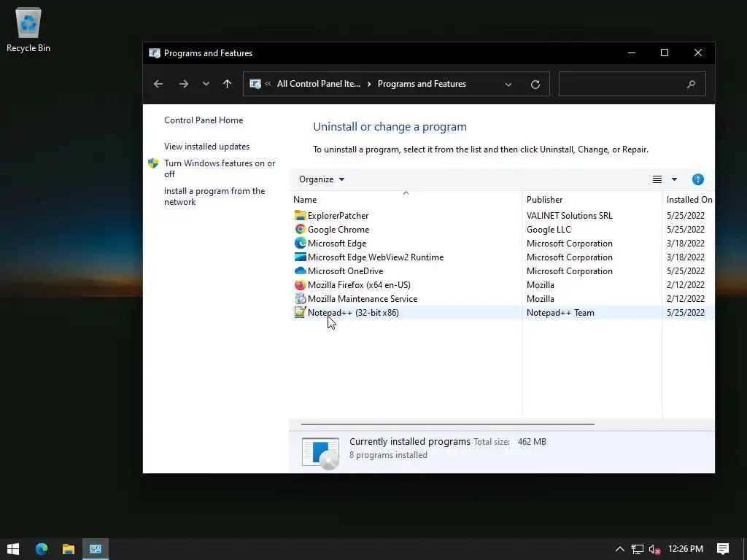Viewport: 747px width, 560px height.
Task: Select Notepad++ (32-bit x86) entry
Action: click(x=353, y=312)
